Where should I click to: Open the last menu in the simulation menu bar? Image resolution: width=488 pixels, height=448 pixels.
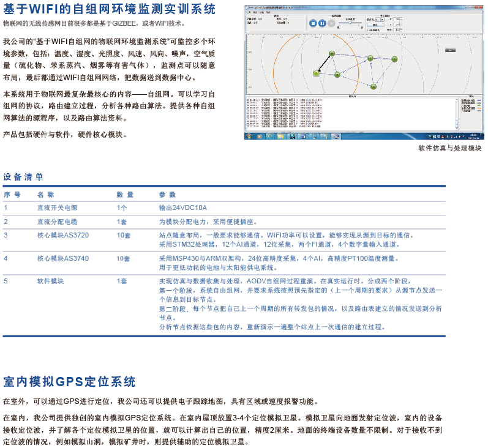[x=268, y=12]
